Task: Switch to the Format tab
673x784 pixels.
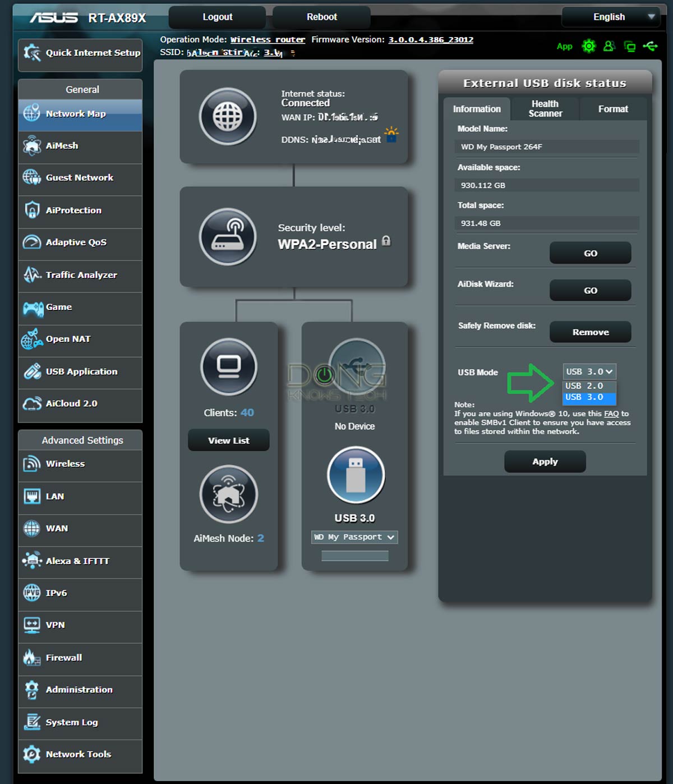Action: [x=612, y=109]
